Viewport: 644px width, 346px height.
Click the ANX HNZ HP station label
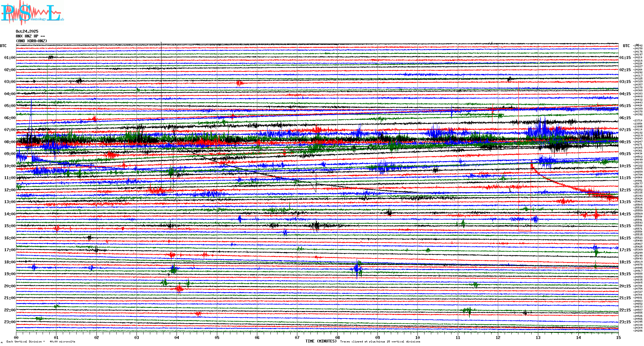click(29, 36)
